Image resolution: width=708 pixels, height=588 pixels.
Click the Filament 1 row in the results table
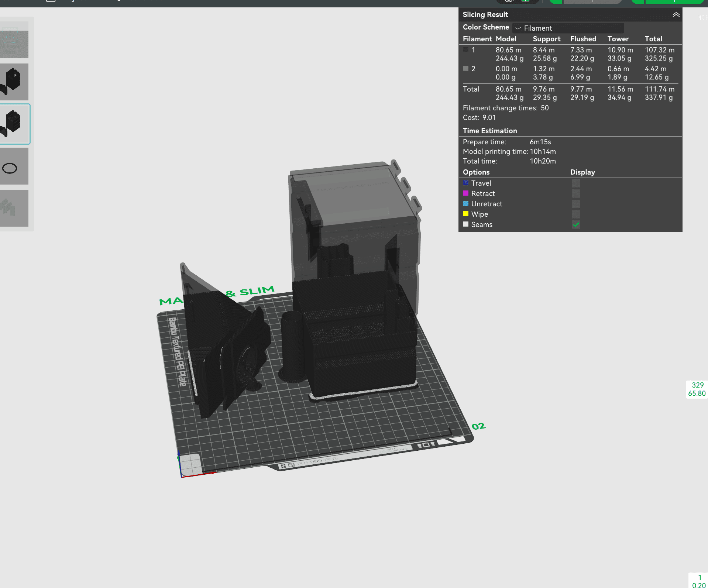535,54
